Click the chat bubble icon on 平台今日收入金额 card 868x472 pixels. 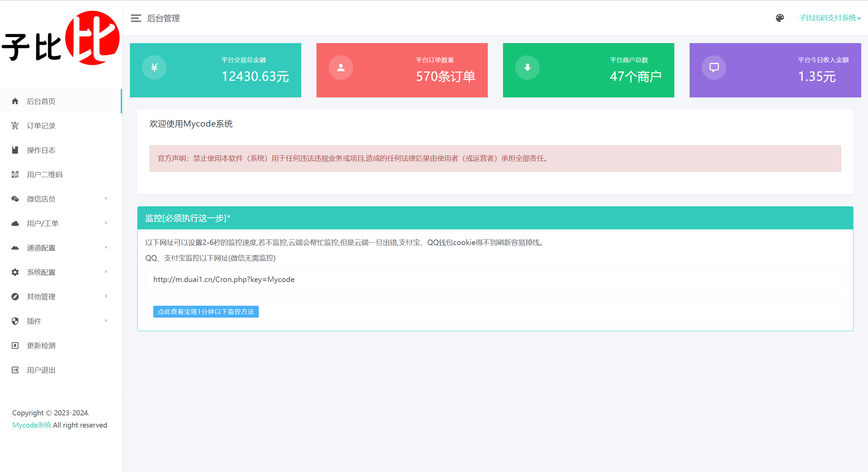click(x=714, y=68)
